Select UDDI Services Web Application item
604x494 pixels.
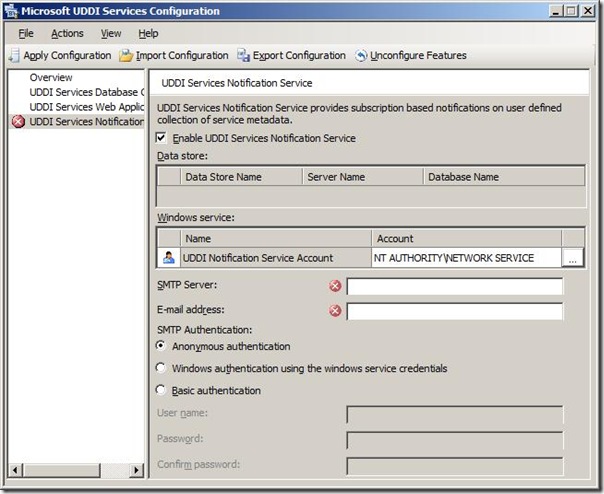[87, 107]
